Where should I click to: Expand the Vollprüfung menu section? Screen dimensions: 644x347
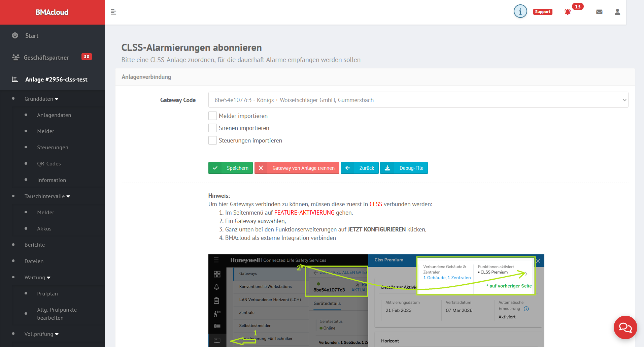41,334
